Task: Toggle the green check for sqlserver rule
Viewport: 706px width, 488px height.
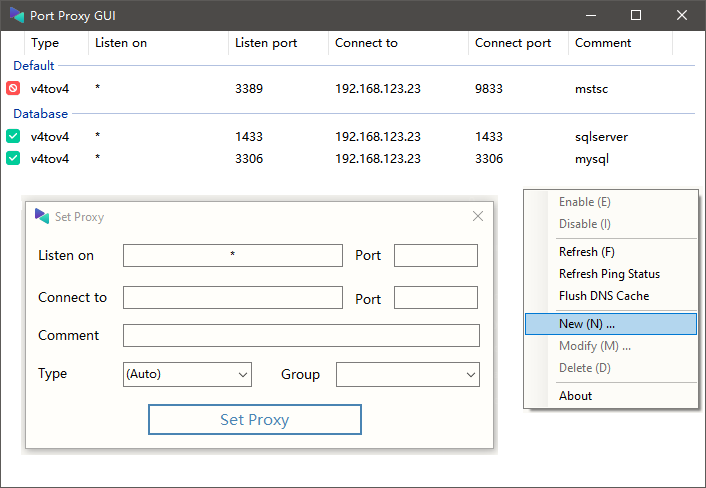Action: (x=13, y=136)
